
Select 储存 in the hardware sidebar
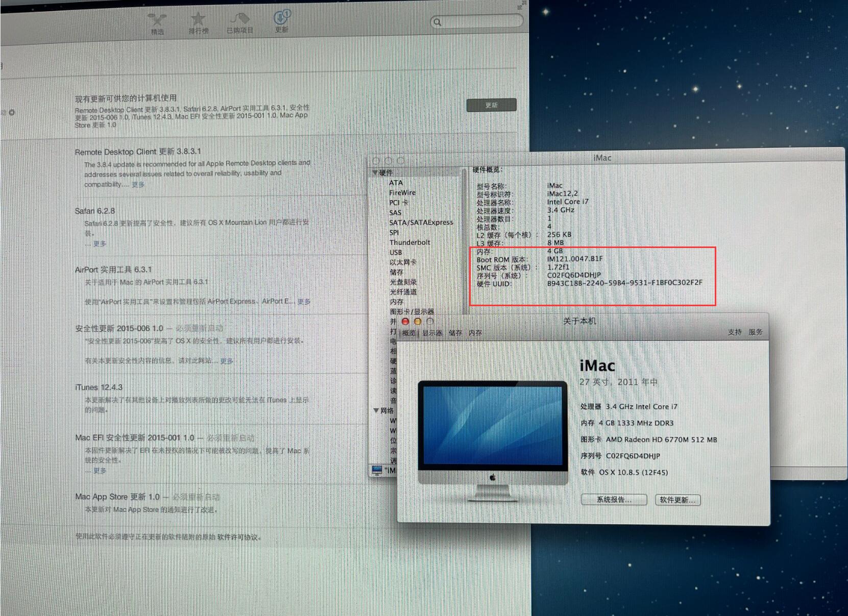pos(396,272)
